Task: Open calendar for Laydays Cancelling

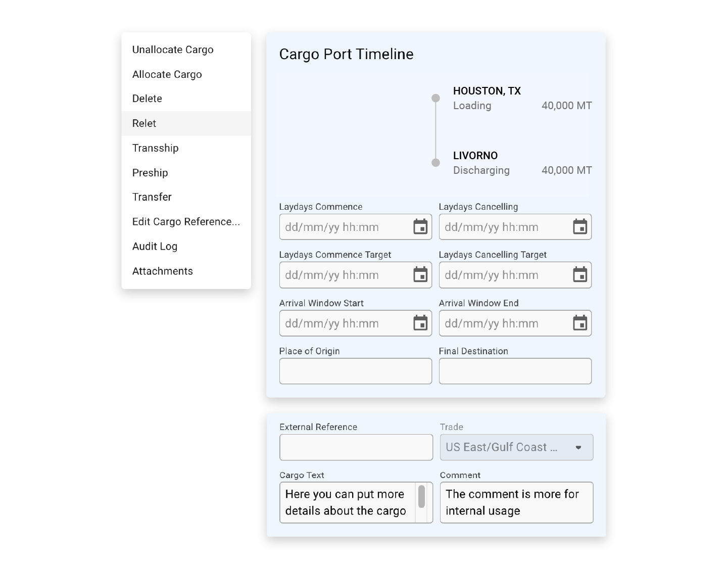Action: [x=580, y=227]
